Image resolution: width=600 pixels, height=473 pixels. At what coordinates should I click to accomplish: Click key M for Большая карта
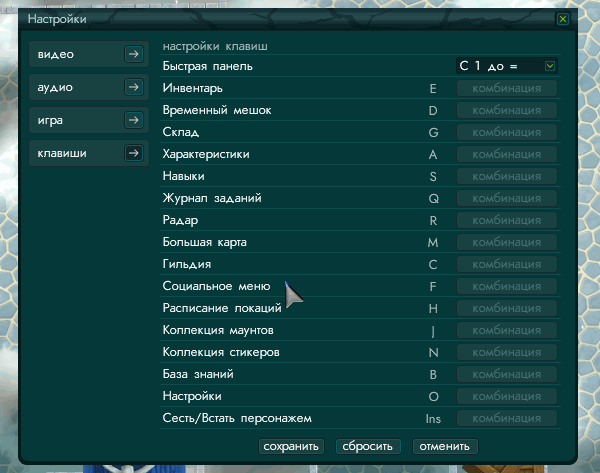pos(433,243)
